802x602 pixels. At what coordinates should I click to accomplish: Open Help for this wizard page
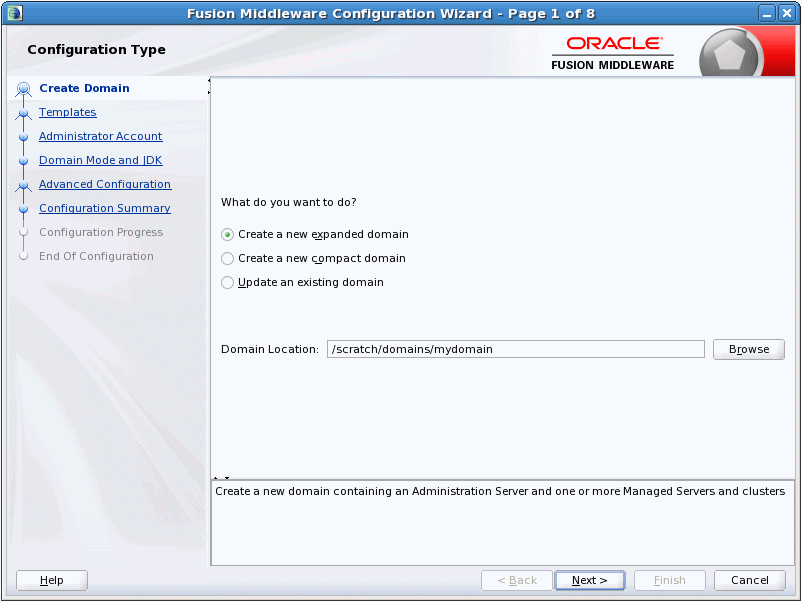pyautogui.click(x=52, y=581)
